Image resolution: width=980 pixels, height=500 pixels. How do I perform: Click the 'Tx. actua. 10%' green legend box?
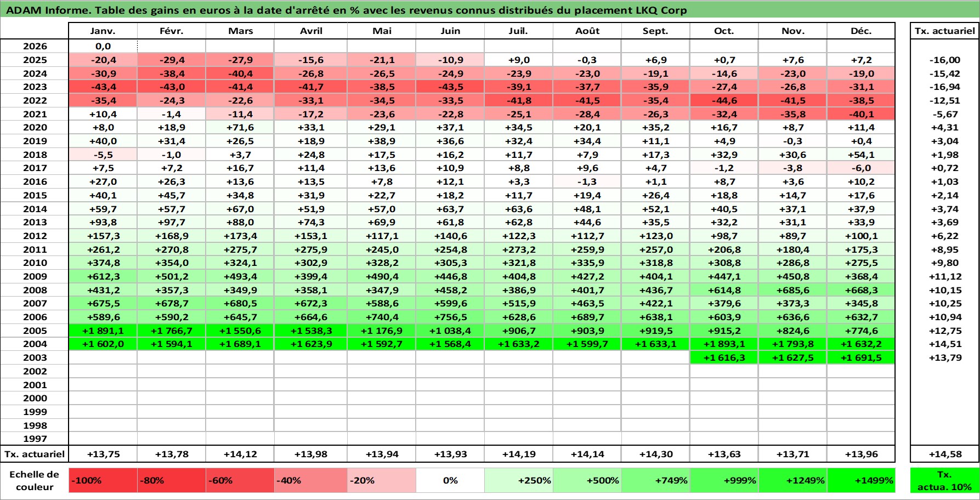[x=944, y=480]
